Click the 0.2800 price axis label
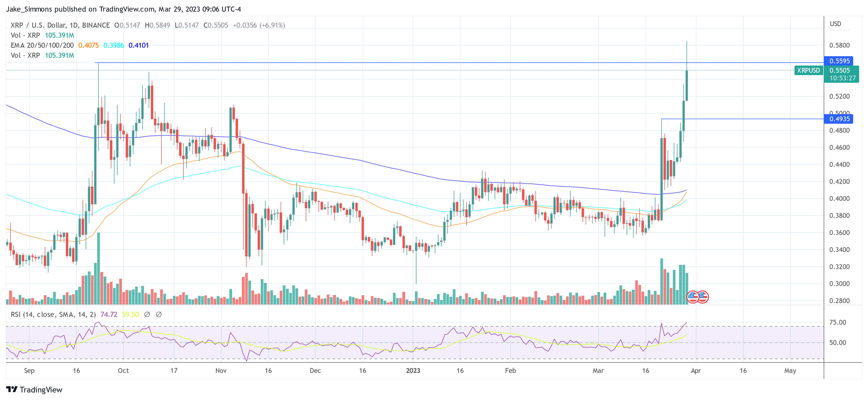Viewport: 868px width, 400px height. tap(839, 301)
